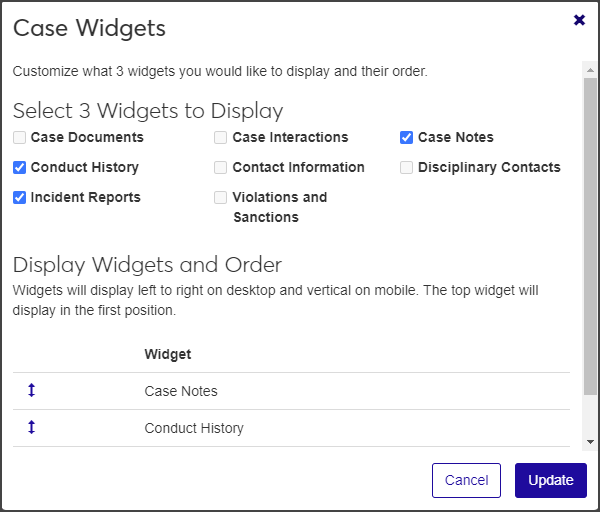Uncheck the Case Notes checkbox
600x512 pixels.
tap(406, 138)
